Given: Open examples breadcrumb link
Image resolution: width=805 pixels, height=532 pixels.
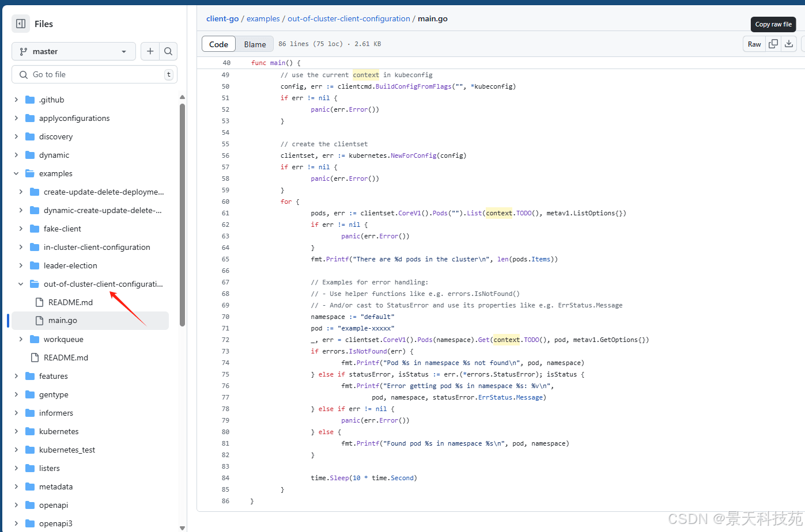Looking at the screenshot, I should [x=263, y=18].
